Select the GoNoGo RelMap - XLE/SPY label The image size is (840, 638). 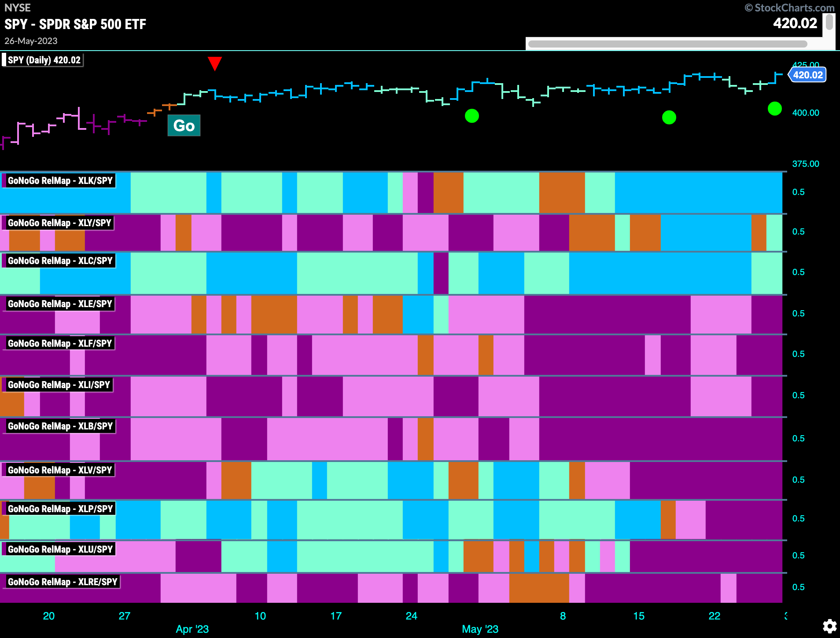pyautogui.click(x=59, y=304)
